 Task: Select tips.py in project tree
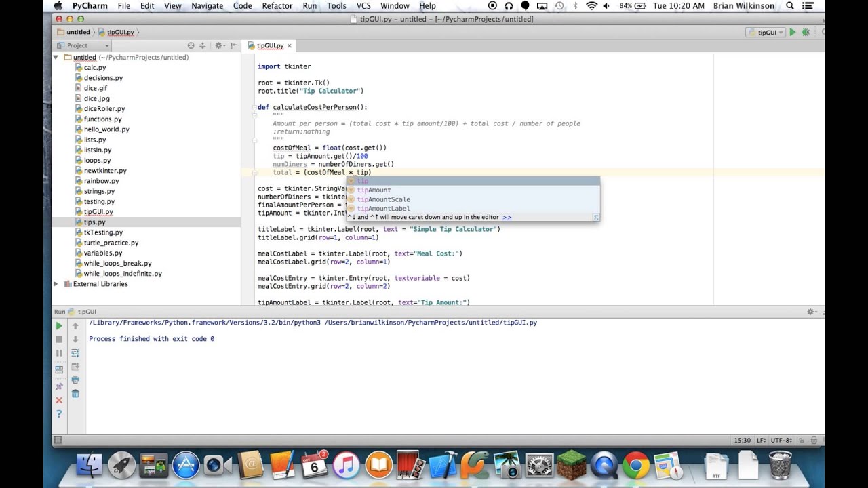click(94, 222)
